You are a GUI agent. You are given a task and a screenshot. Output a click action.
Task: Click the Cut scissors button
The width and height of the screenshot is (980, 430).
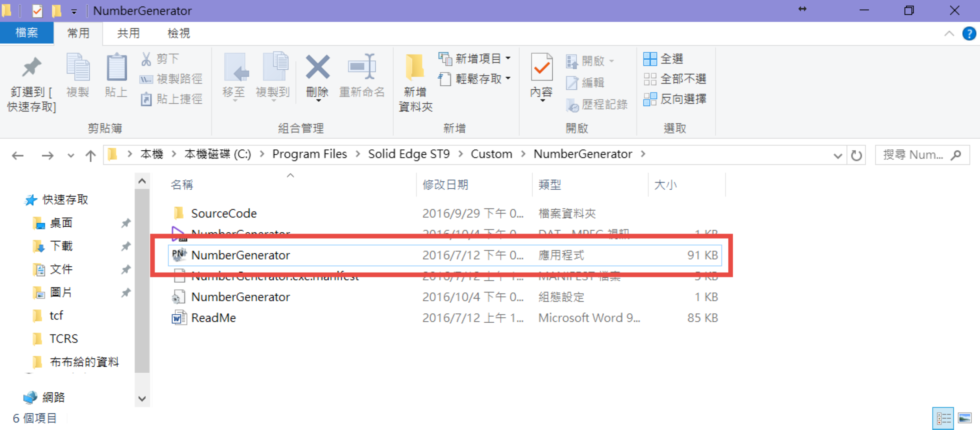tap(160, 58)
